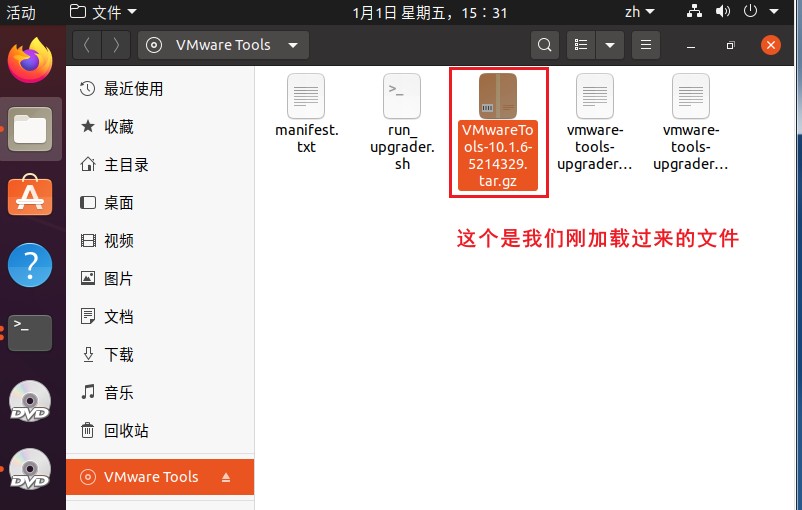This screenshot has width=802, height=510.
Task: Select the run_upgrader.sh script file
Action: point(402,122)
